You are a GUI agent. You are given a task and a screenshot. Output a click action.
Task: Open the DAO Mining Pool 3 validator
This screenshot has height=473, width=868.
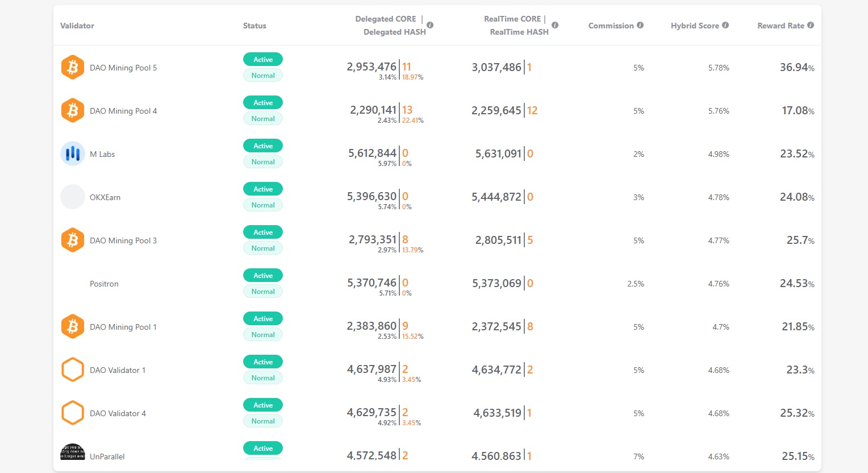tap(123, 240)
